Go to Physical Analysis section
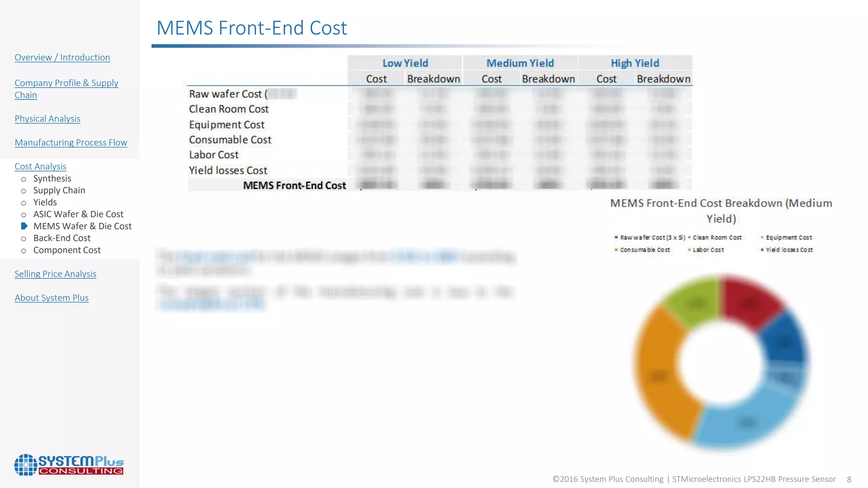 tap(47, 119)
